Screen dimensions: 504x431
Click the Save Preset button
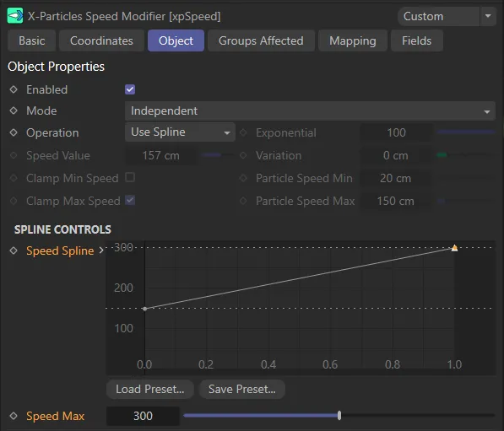(x=242, y=389)
